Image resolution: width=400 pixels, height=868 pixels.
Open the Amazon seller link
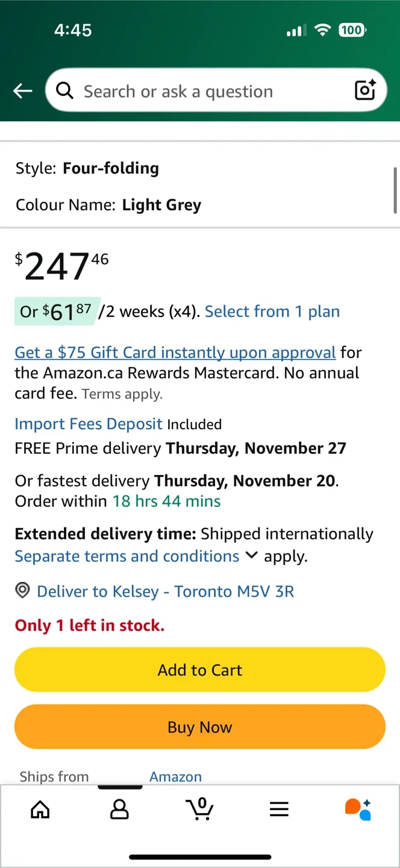point(175,776)
